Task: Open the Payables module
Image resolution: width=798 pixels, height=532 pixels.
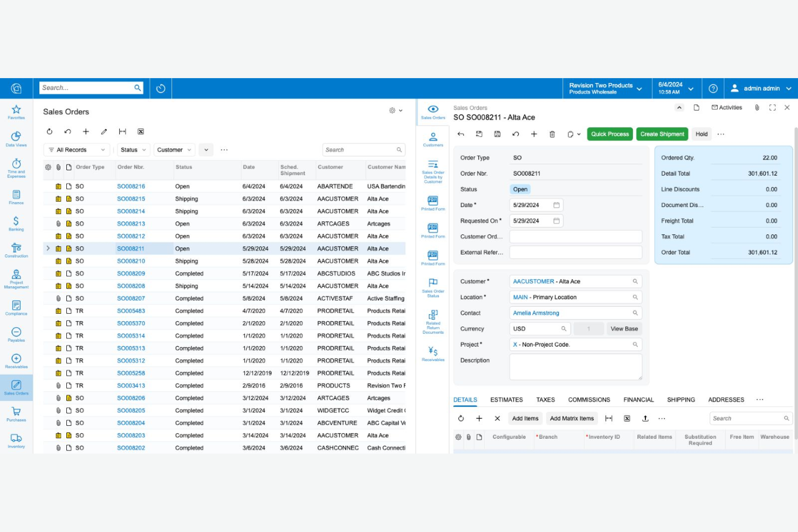Action: click(x=16, y=335)
